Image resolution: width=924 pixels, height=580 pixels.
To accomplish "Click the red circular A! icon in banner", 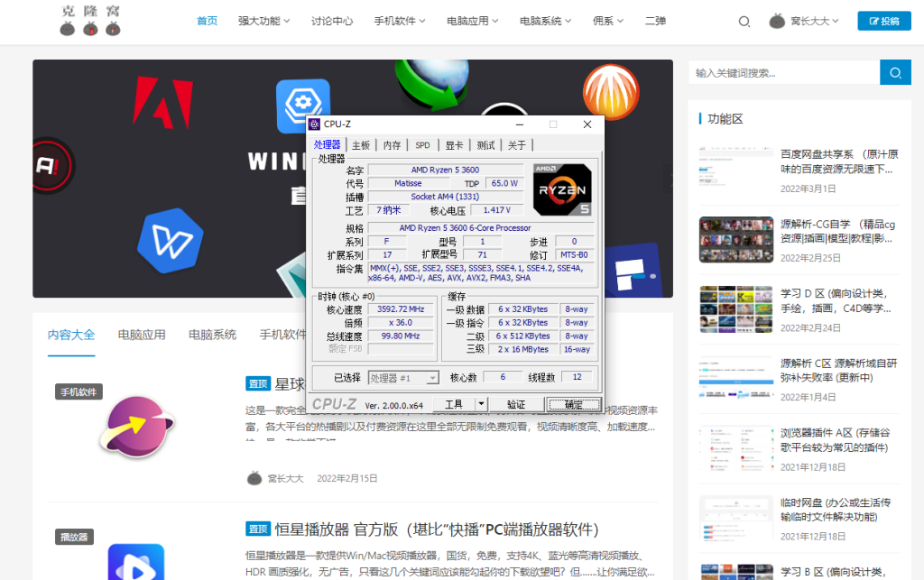I will pyautogui.click(x=51, y=165).
